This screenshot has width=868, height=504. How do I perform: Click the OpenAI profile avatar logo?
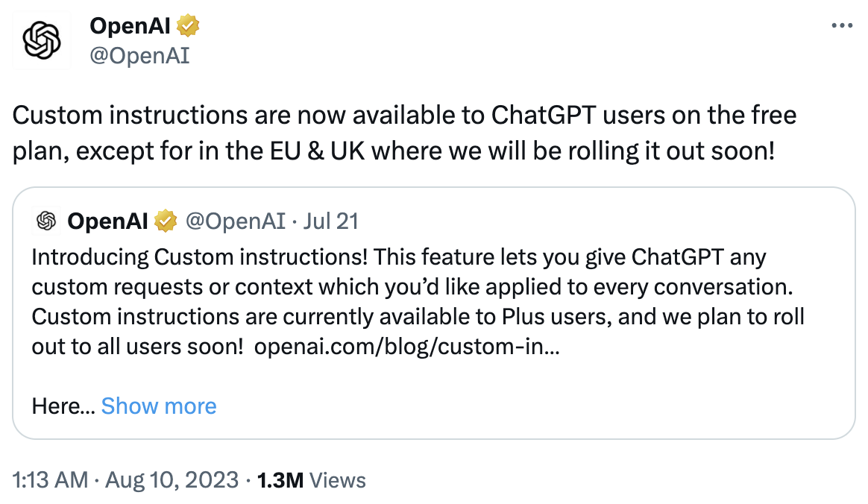click(42, 40)
